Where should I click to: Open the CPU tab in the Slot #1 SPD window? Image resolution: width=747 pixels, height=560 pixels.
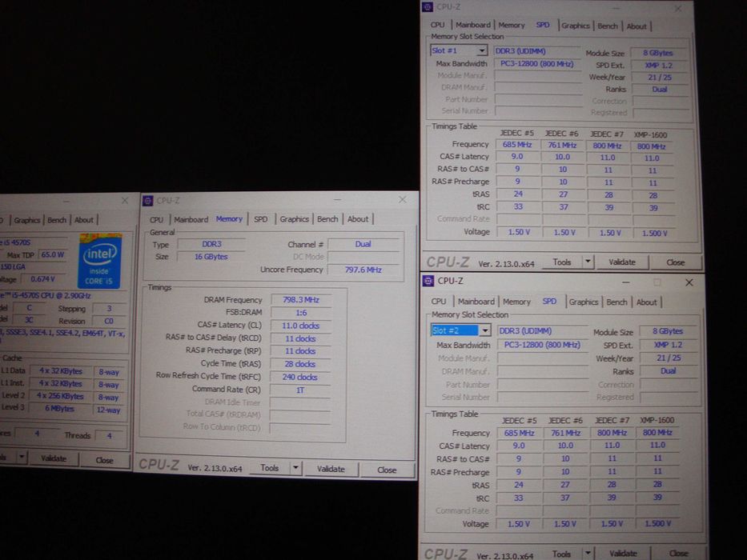pos(437,25)
